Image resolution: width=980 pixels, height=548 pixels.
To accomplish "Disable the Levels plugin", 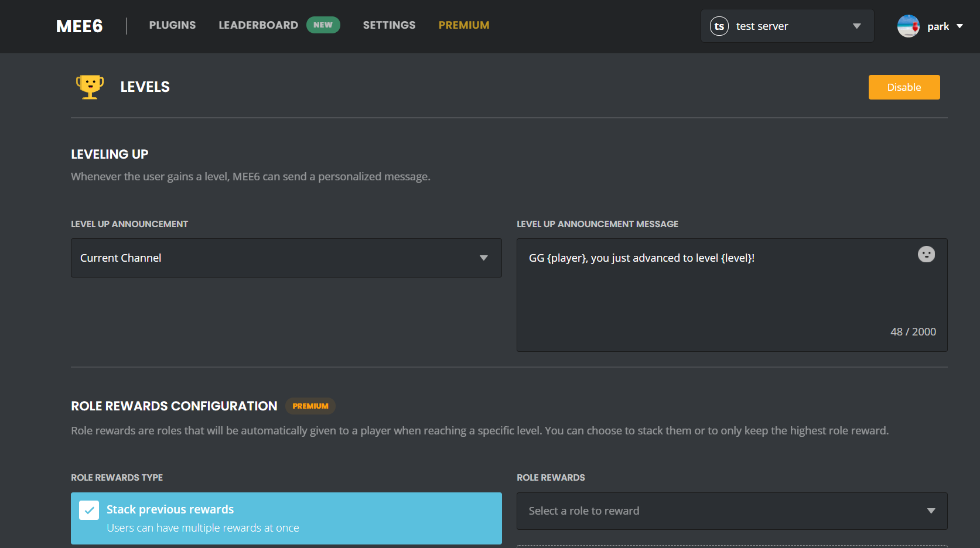I will point(904,87).
